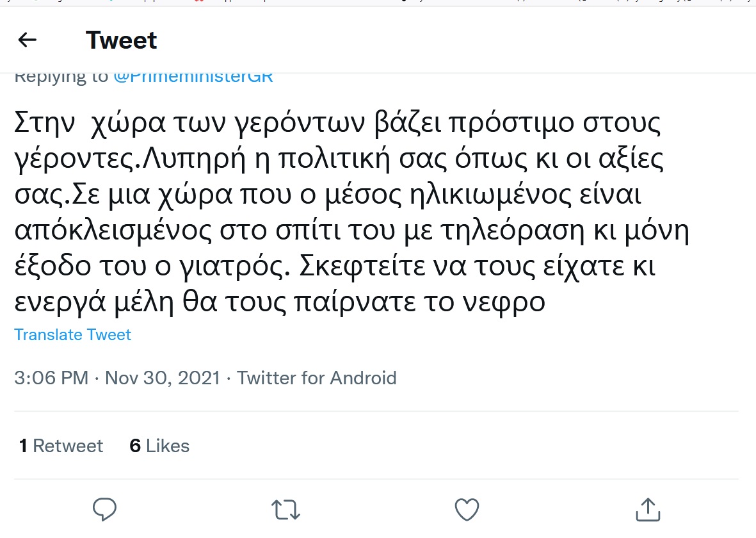Click the Tweet page heading

(x=121, y=40)
